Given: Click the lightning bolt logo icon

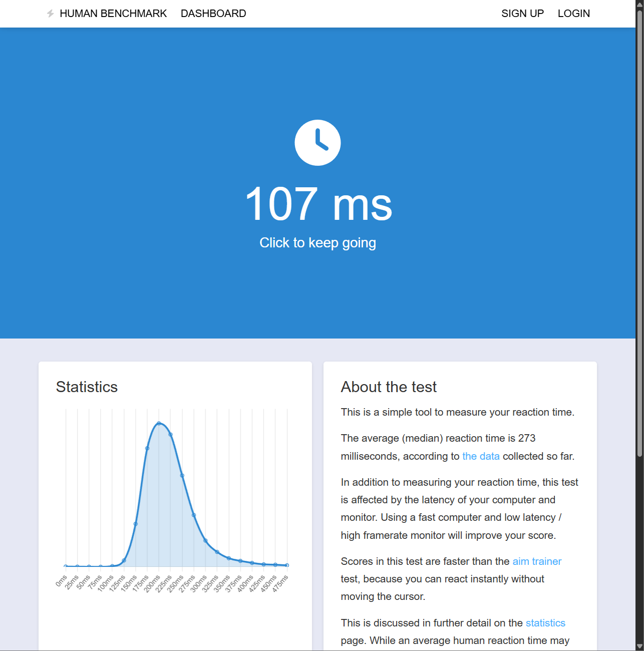Looking at the screenshot, I should (50, 14).
